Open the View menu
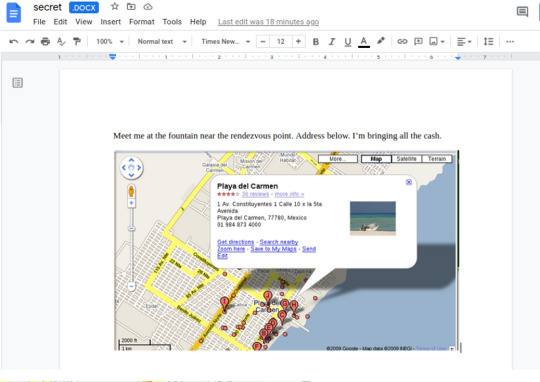The height and width of the screenshot is (382, 540). coord(84,22)
